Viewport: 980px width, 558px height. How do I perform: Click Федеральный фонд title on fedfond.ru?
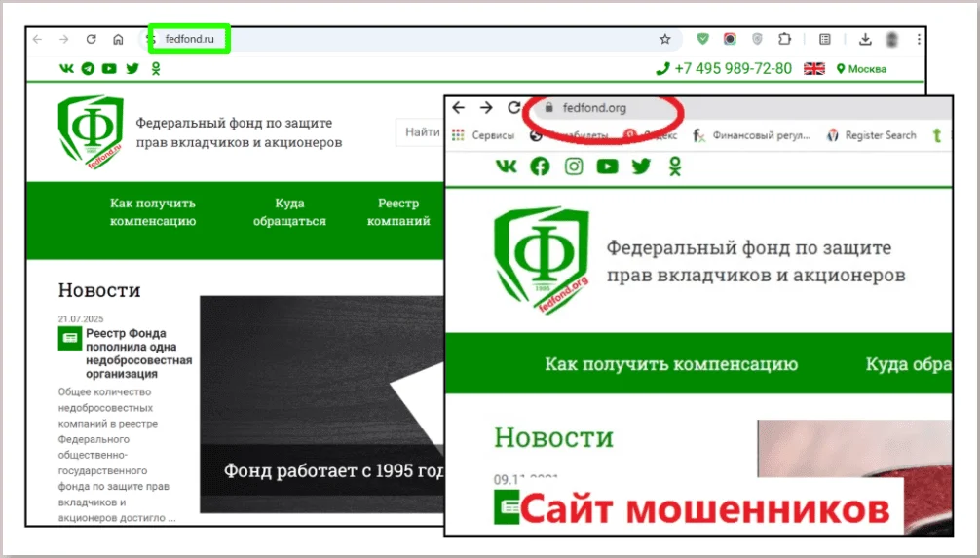pos(239,132)
